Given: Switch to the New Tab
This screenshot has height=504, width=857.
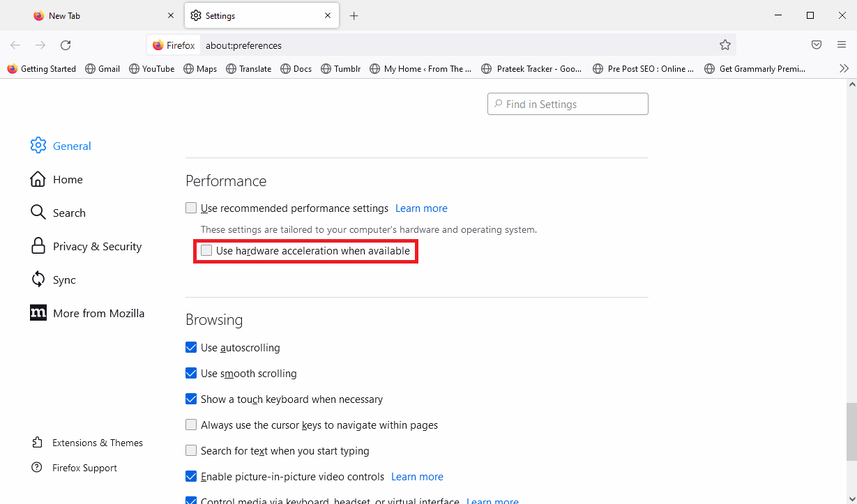Looking at the screenshot, I should 66,15.
